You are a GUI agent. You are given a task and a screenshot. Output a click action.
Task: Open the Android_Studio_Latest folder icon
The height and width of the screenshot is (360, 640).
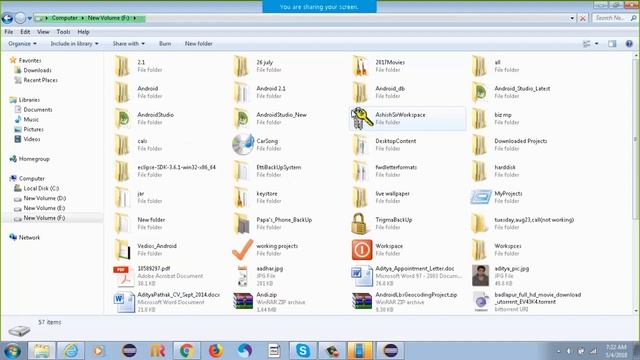click(x=480, y=92)
